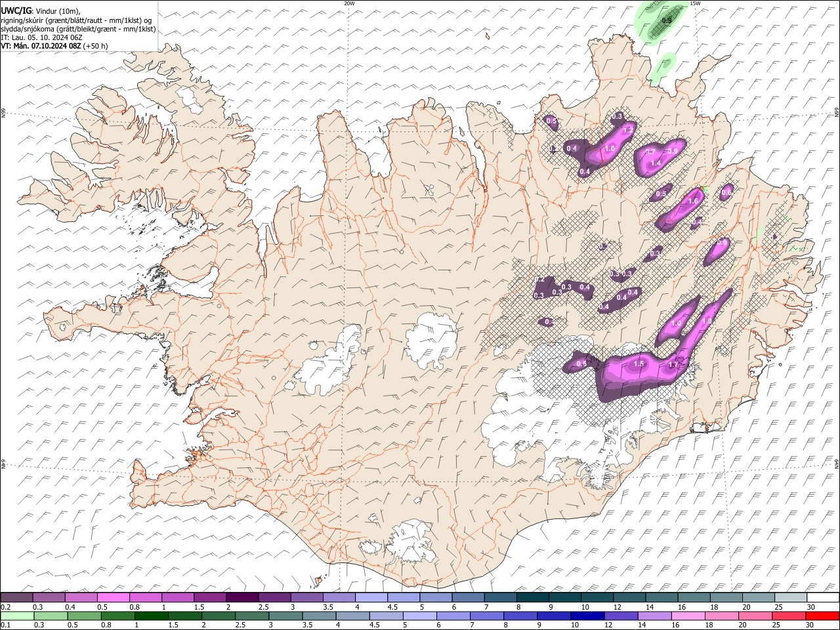Click the 1.4 snowfall value on the map

point(655,163)
